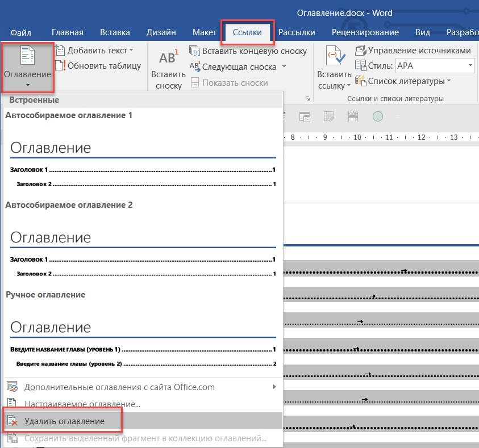Image resolution: width=479 pixels, height=448 pixels.
Task: Click the table width +/- icon
Action: pos(353,116)
